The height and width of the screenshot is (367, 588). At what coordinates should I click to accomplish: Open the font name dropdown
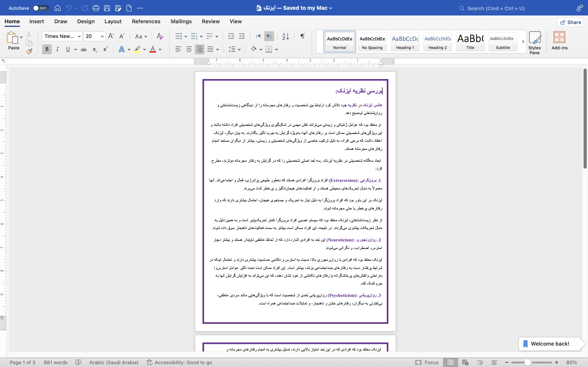tap(79, 36)
